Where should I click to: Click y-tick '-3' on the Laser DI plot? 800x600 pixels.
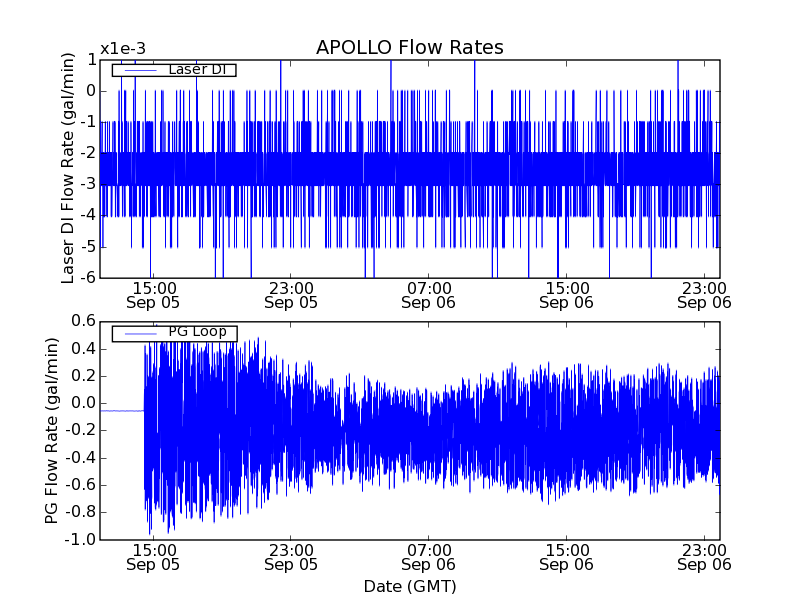(x=87, y=185)
